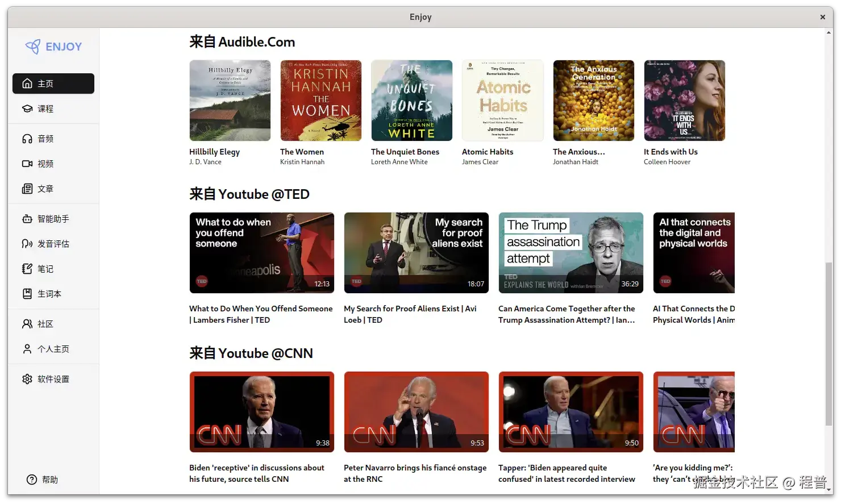This screenshot has height=504, width=841.
Task: Click the Atomic Habits title text
Action: tap(488, 152)
